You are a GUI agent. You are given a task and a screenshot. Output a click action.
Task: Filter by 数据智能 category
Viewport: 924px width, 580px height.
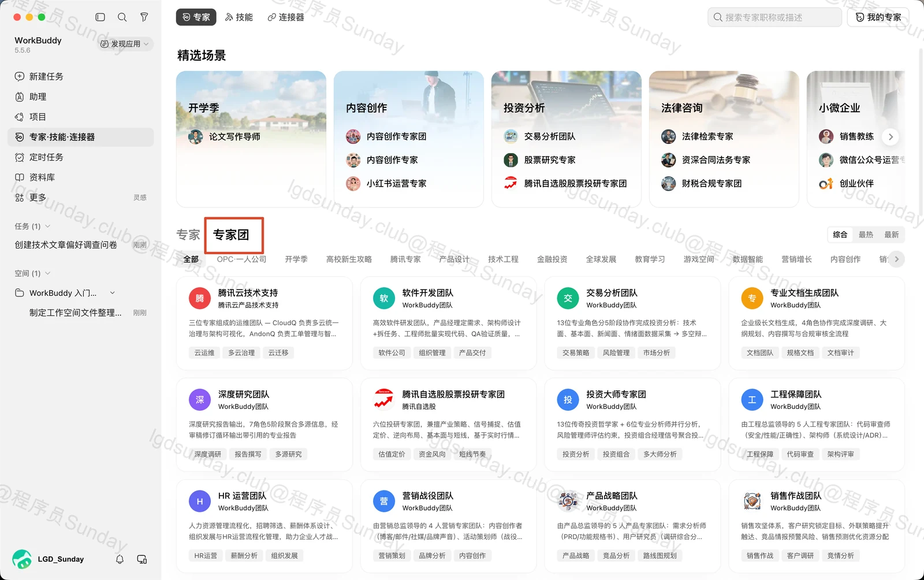coord(748,259)
